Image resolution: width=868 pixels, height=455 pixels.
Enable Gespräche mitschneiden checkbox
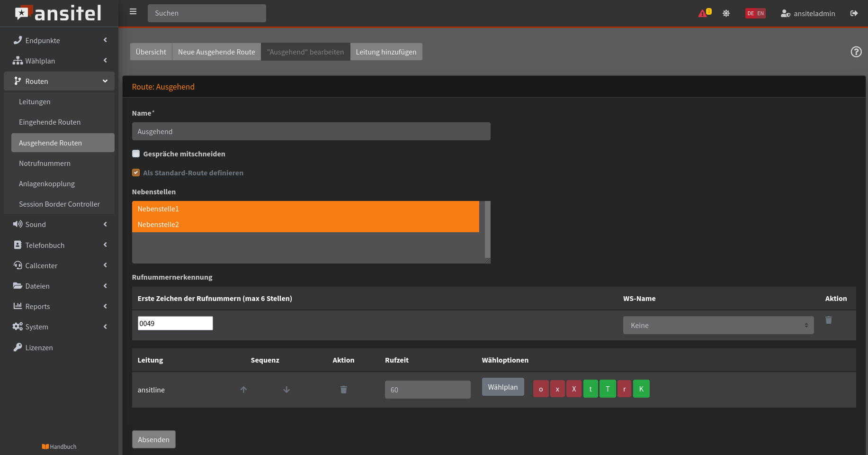pos(136,154)
